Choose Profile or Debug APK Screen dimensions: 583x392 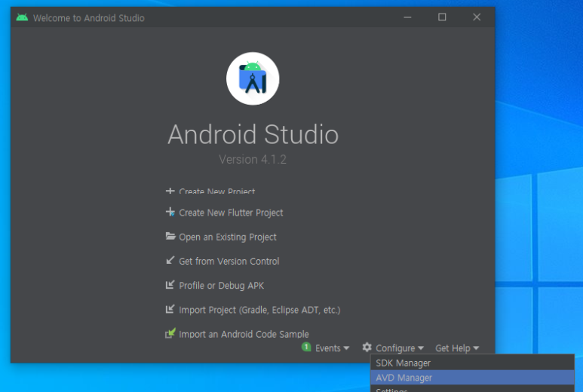[x=222, y=286]
